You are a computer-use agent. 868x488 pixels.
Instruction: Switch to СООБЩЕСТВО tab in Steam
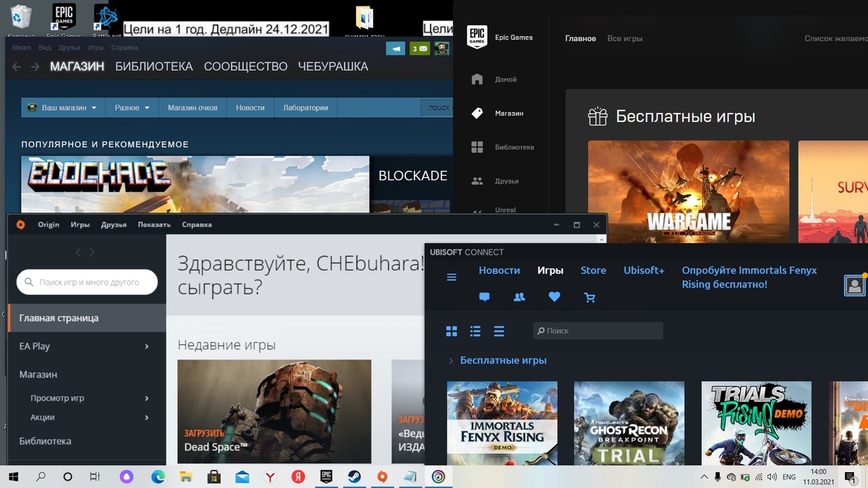click(x=246, y=67)
